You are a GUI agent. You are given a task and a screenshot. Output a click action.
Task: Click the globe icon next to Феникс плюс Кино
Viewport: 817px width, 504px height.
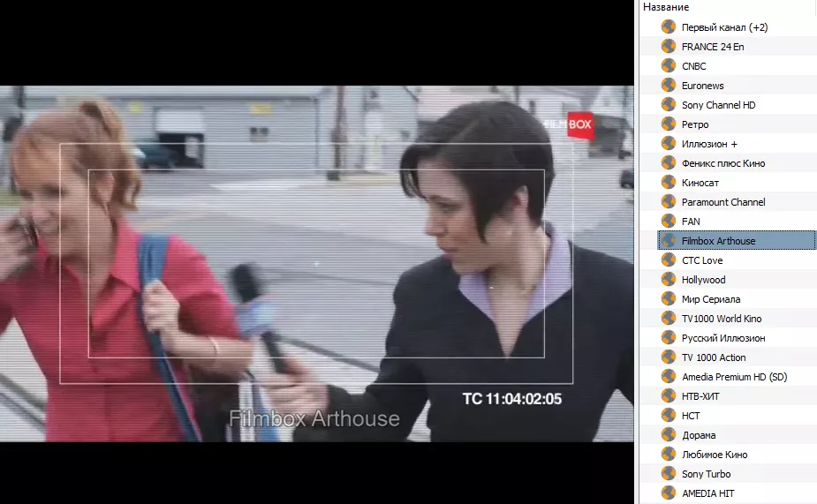[669, 163]
